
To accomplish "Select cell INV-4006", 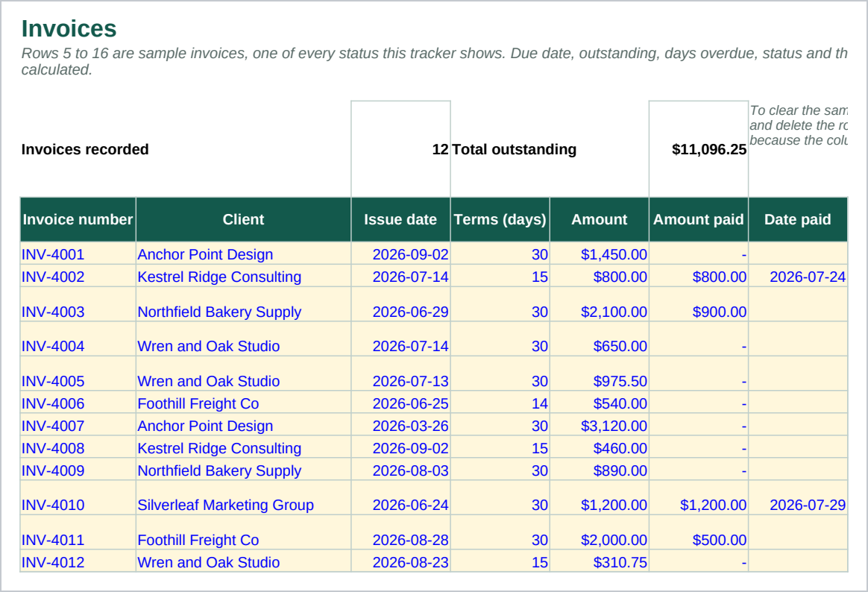I will point(78,402).
